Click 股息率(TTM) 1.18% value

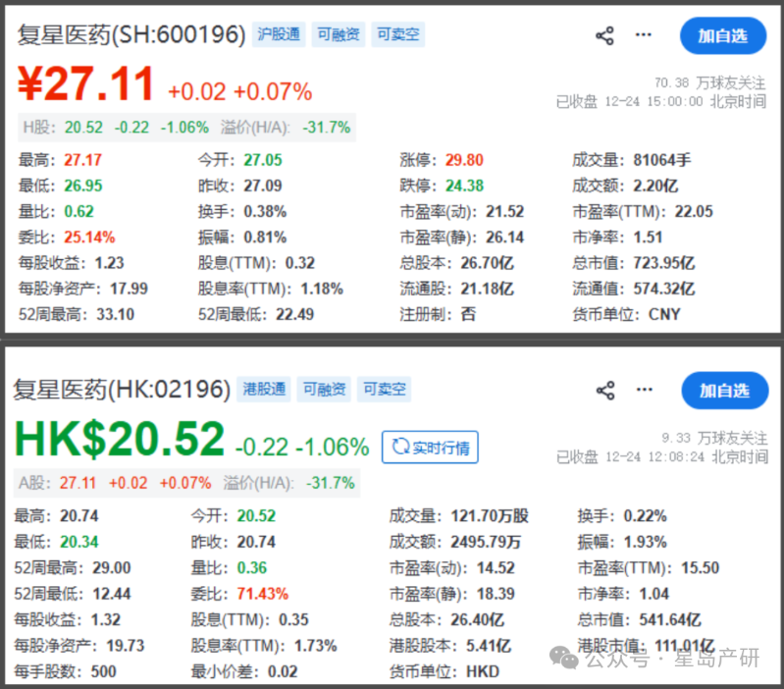point(322,289)
